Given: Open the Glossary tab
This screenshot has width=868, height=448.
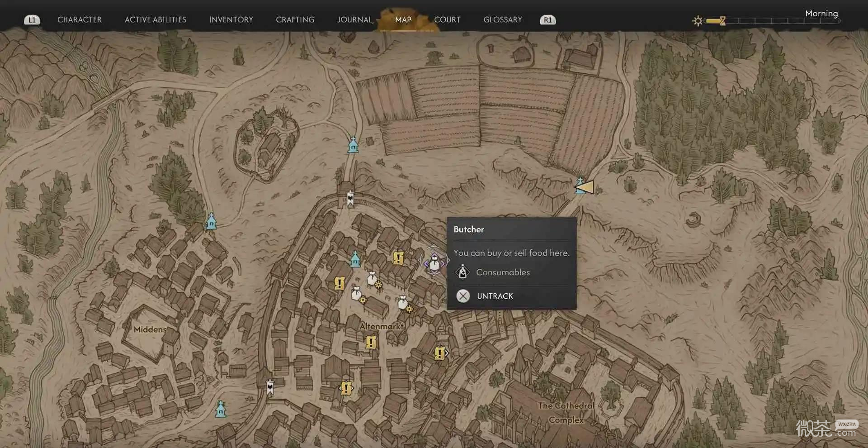Looking at the screenshot, I should point(503,20).
